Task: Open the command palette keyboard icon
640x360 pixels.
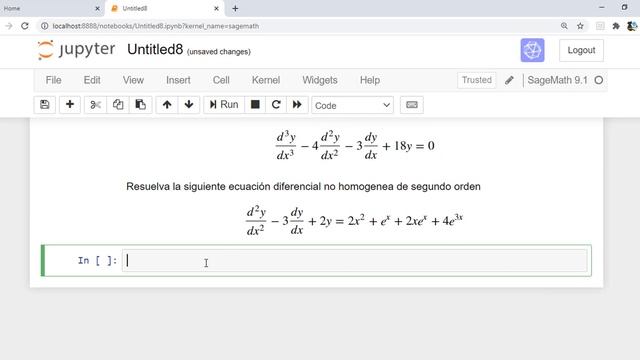Action: tap(411, 105)
